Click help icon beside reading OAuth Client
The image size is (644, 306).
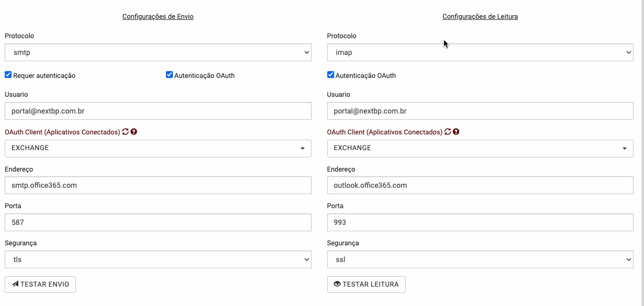(456, 132)
